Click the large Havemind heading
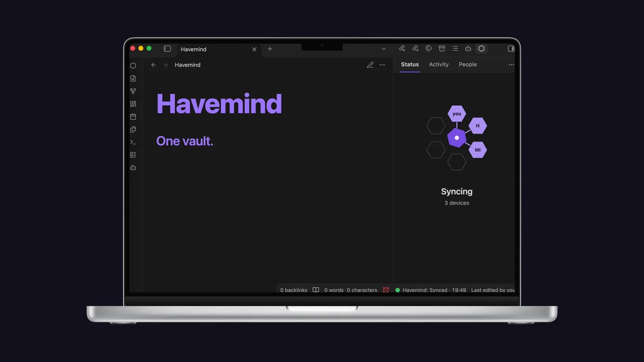The height and width of the screenshot is (362, 644). click(x=219, y=104)
